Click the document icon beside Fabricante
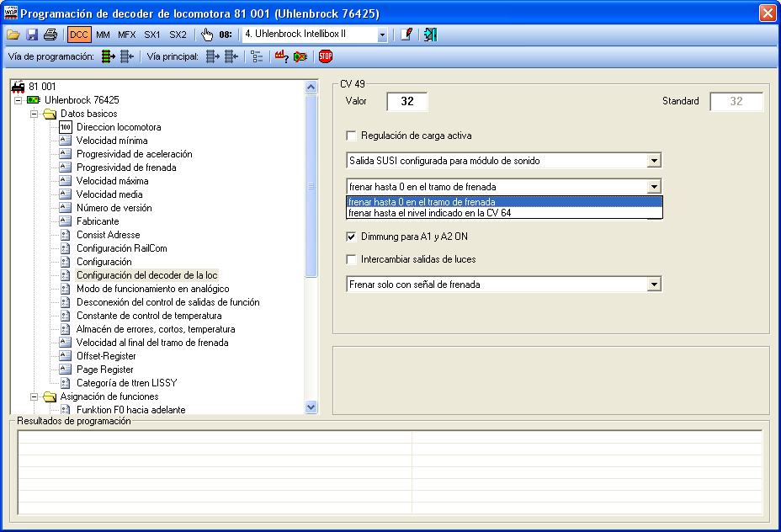Image resolution: width=781 pixels, height=532 pixels. point(66,221)
